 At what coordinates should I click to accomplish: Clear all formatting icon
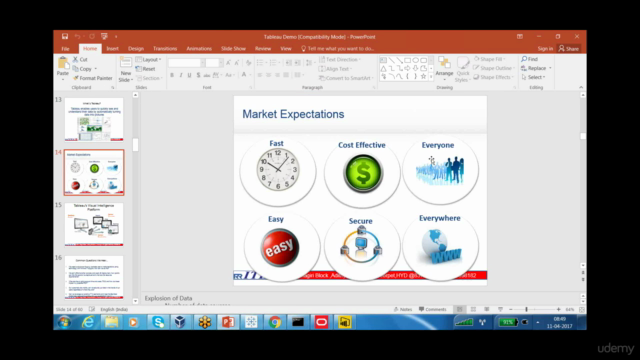[x=248, y=62]
